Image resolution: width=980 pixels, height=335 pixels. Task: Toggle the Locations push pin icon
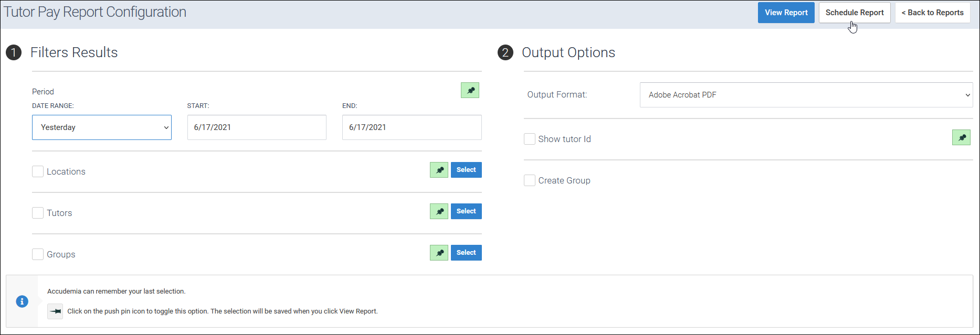[439, 170]
